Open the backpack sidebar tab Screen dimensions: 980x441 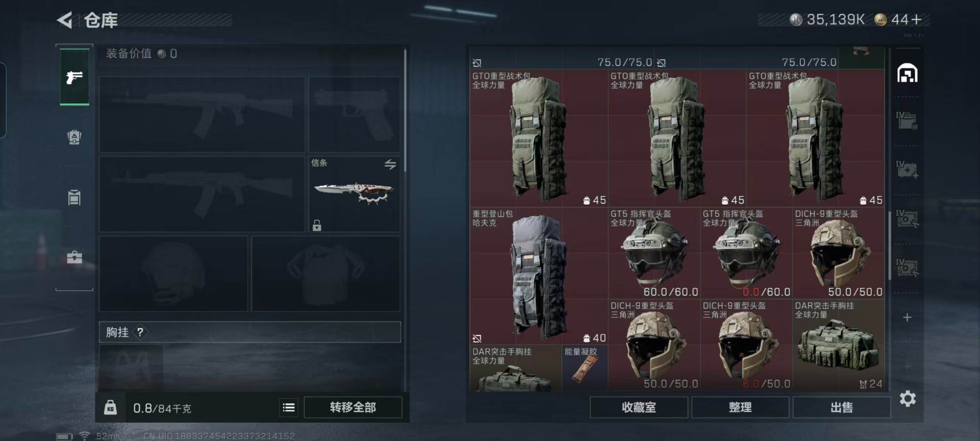75,137
